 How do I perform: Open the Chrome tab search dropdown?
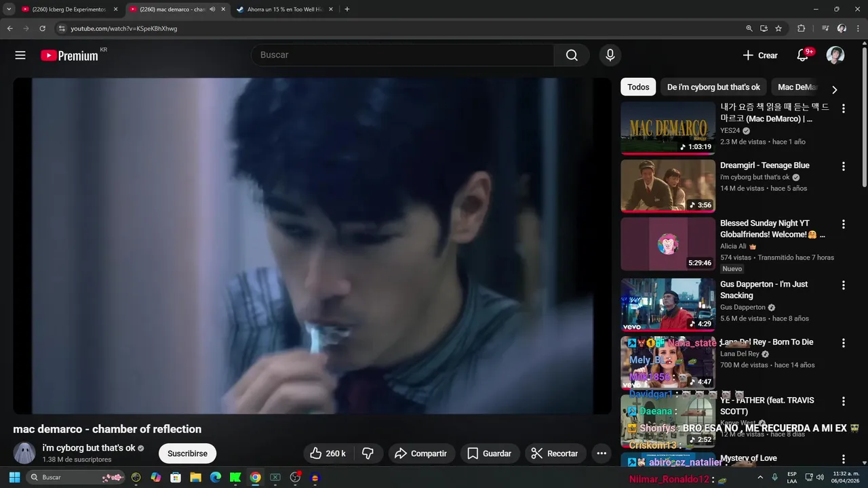coord(9,9)
